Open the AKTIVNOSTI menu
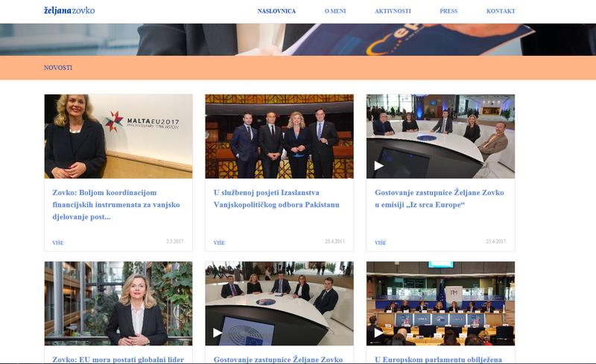 [x=393, y=11]
